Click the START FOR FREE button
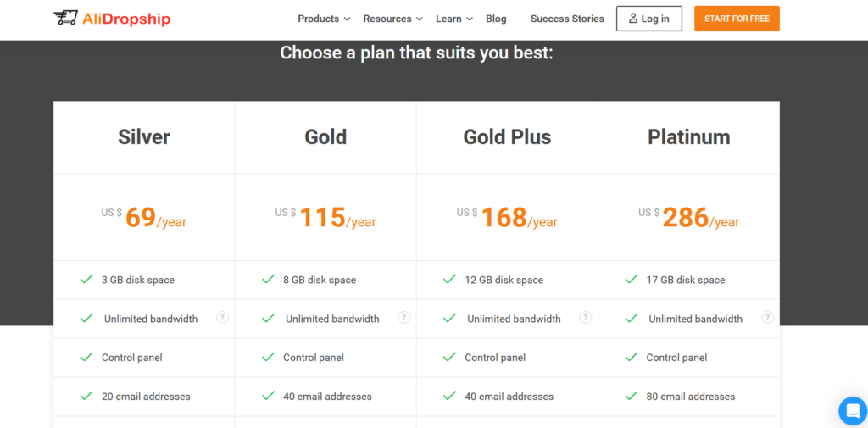Screen dimensions: 868x428 (x=737, y=19)
